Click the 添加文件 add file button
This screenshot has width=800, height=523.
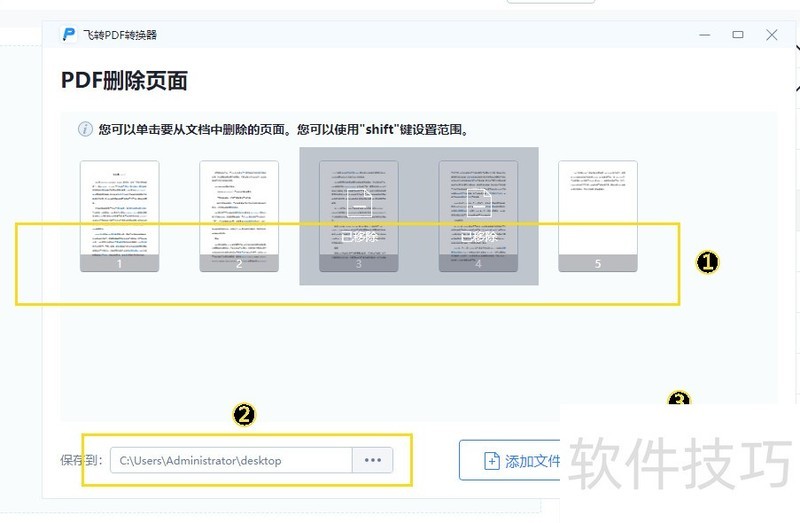[510, 461]
